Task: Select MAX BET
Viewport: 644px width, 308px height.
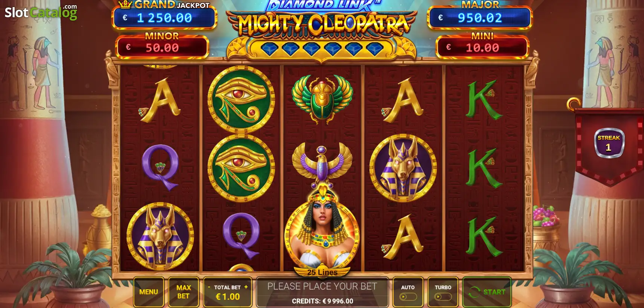Action: pyautogui.click(x=183, y=292)
